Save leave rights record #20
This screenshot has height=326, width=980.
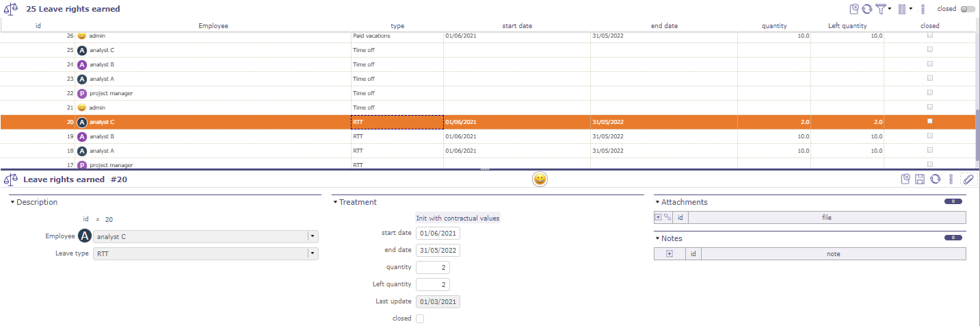[x=920, y=179]
